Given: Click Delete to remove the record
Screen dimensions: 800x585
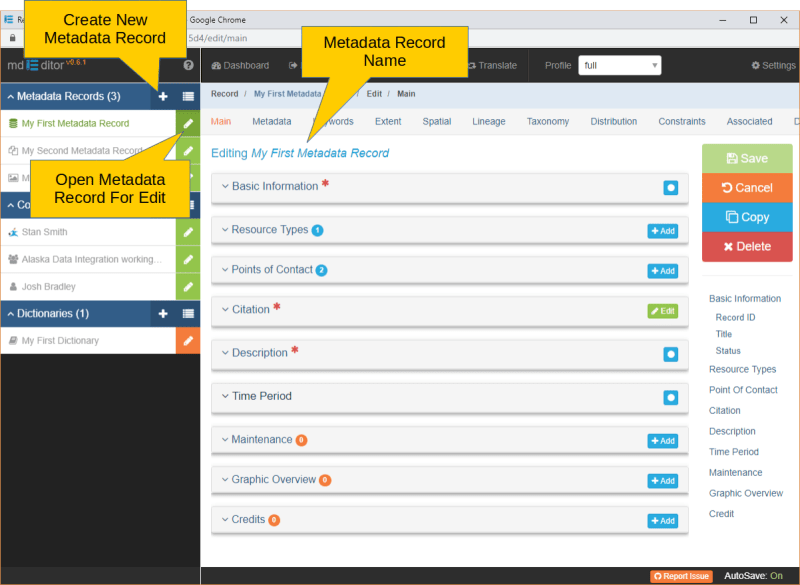Looking at the screenshot, I should click(746, 246).
